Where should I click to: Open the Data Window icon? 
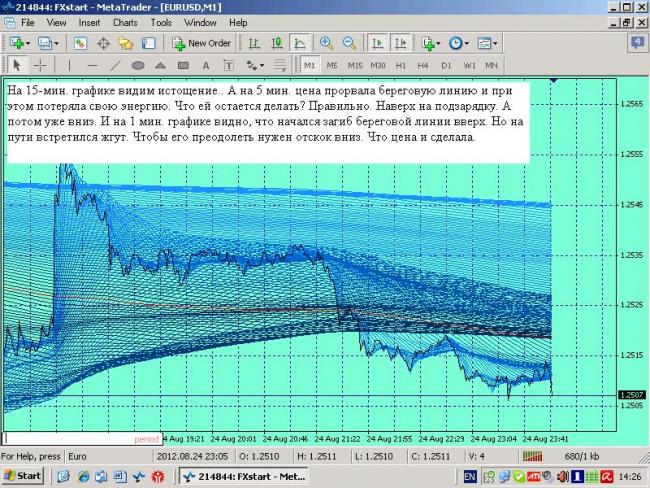(103, 43)
